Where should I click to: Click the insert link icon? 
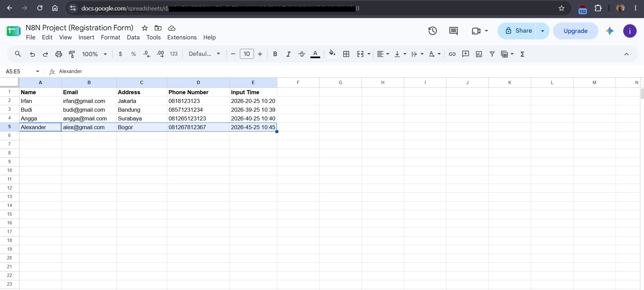pos(452,54)
